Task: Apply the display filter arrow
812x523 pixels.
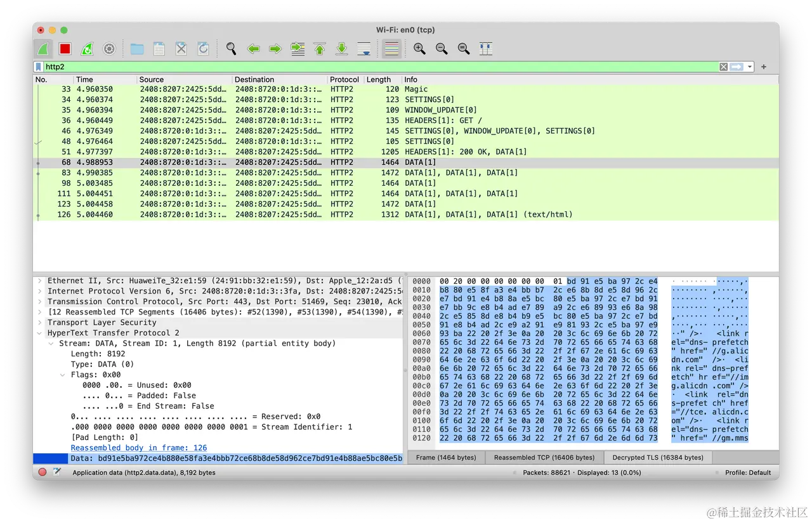Action: pos(737,67)
